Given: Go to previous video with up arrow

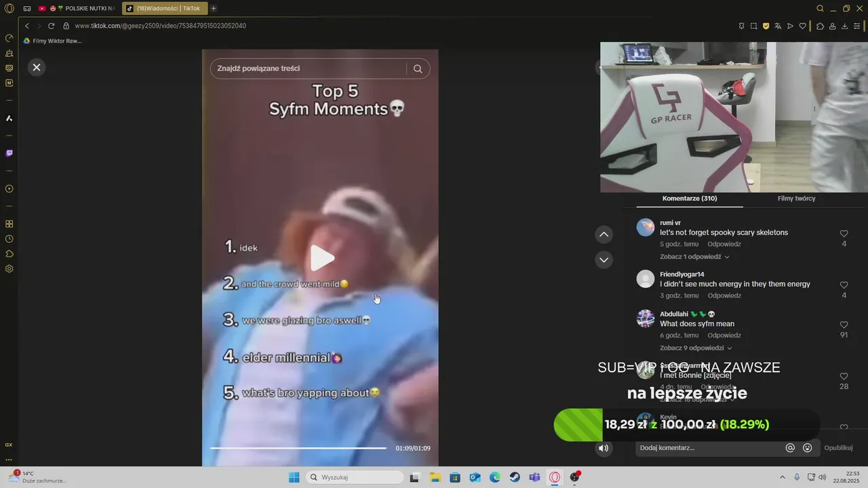Looking at the screenshot, I should point(604,235).
